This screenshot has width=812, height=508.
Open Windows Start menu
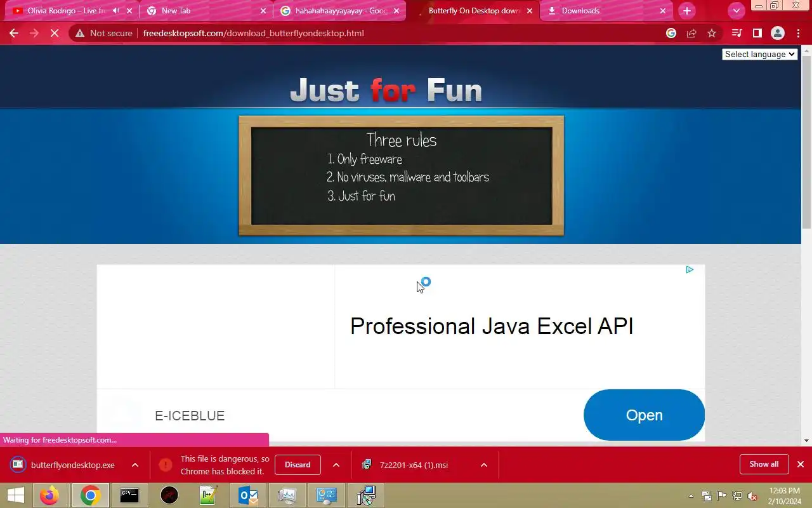coord(15,495)
